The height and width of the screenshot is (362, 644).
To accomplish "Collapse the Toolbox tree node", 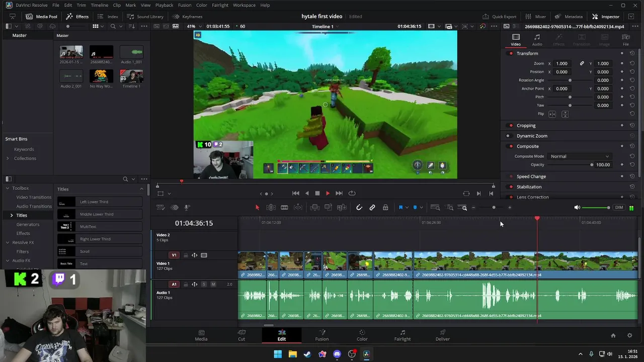I will click(x=8, y=188).
